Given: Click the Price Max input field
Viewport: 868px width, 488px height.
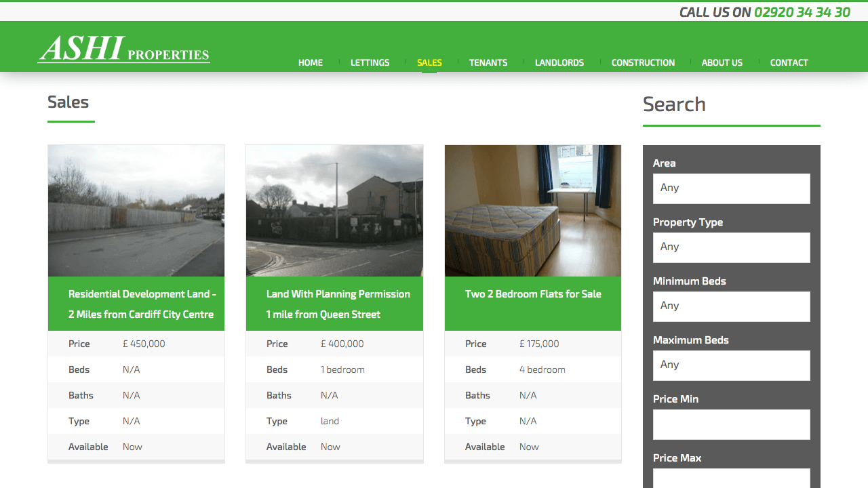Looking at the screenshot, I should 731,479.
